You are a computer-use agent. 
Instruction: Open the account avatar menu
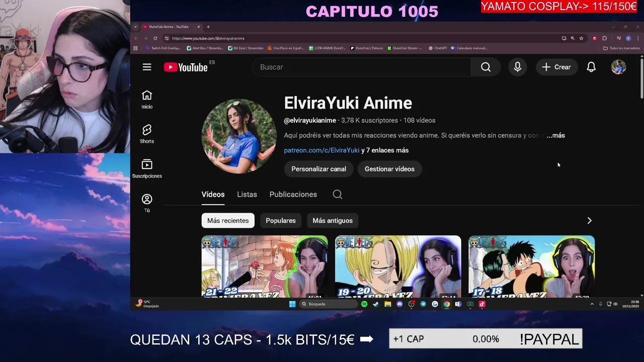point(618,67)
